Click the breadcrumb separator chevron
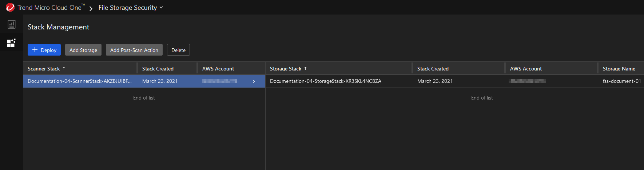This screenshot has height=170, width=644. (x=91, y=8)
